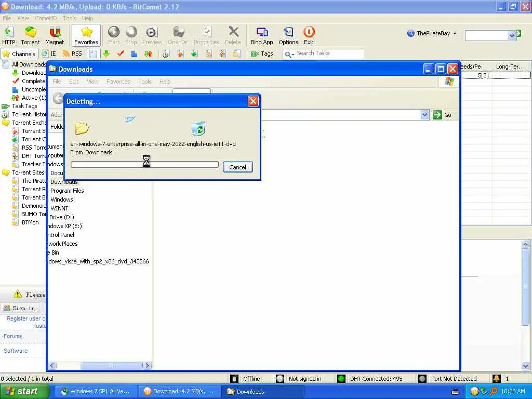Click the Properties toolbar icon

(x=206, y=35)
